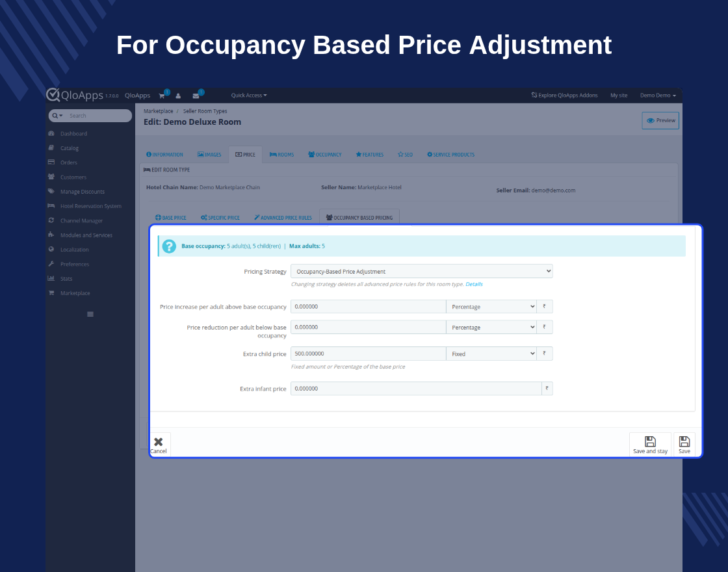Click the QloApps logo
Screen dimensions: 728x572
[x=75, y=95]
